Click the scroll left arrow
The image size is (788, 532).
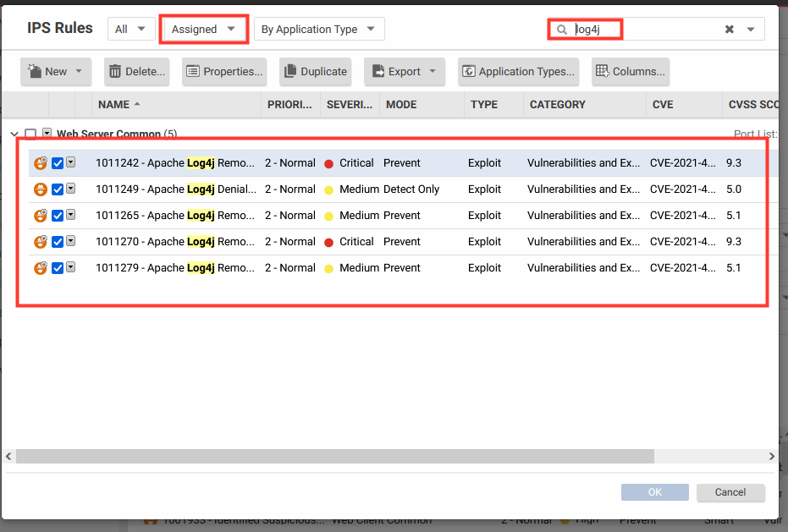8,456
